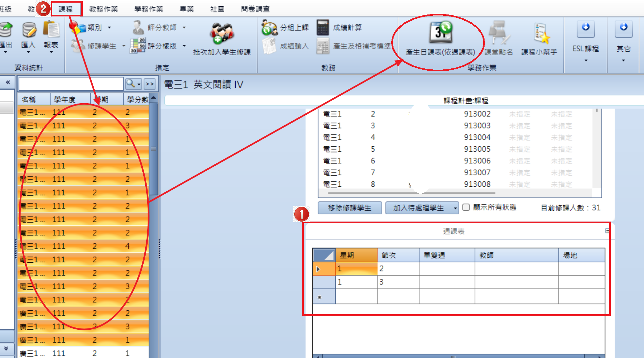Viewport: 644px width, 358px height.
Task: Expand the 其它 dropdown arrow
Action: 623,60
